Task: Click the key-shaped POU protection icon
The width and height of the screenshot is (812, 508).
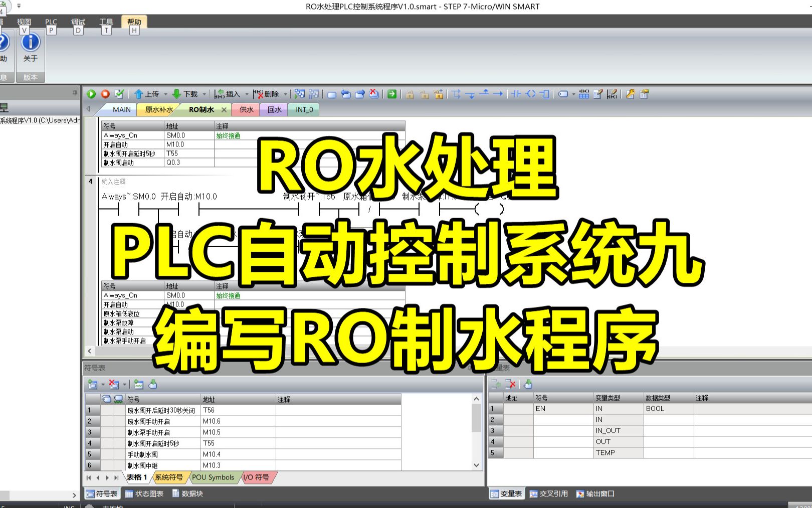Action: click(630, 94)
